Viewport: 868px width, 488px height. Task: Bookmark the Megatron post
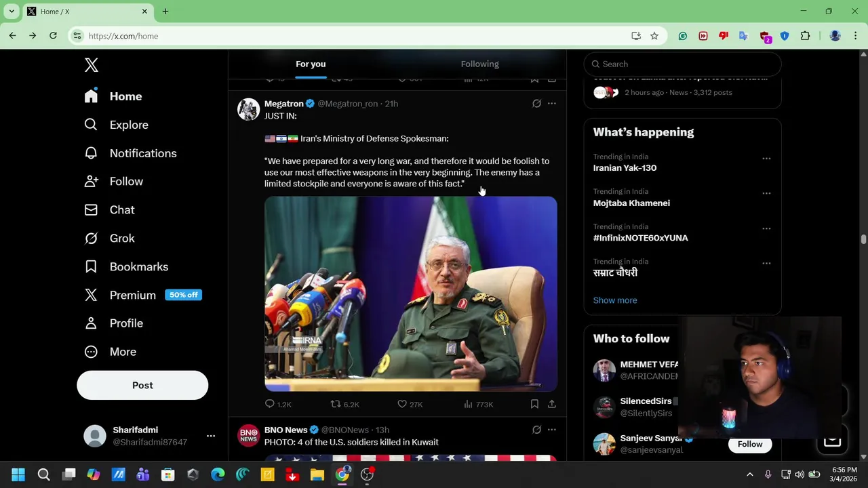pos(534,404)
